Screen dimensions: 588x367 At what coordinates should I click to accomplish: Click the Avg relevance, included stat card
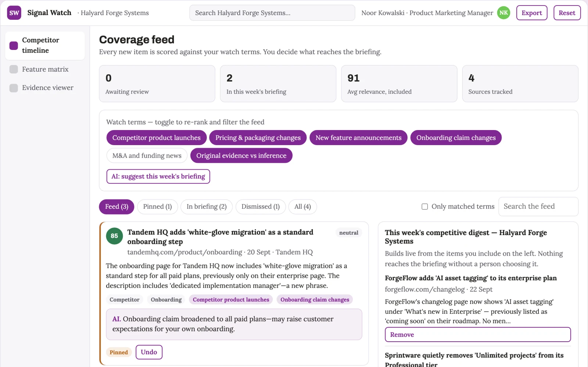(x=399, y=84)
